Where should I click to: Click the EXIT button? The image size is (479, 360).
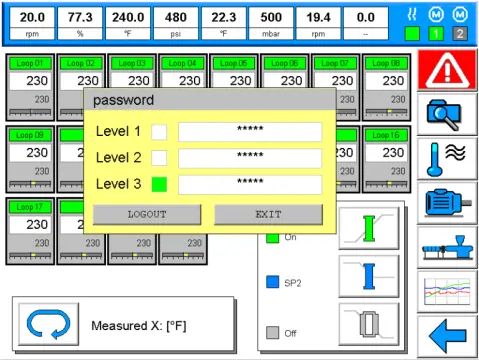[x=268, y=214]
